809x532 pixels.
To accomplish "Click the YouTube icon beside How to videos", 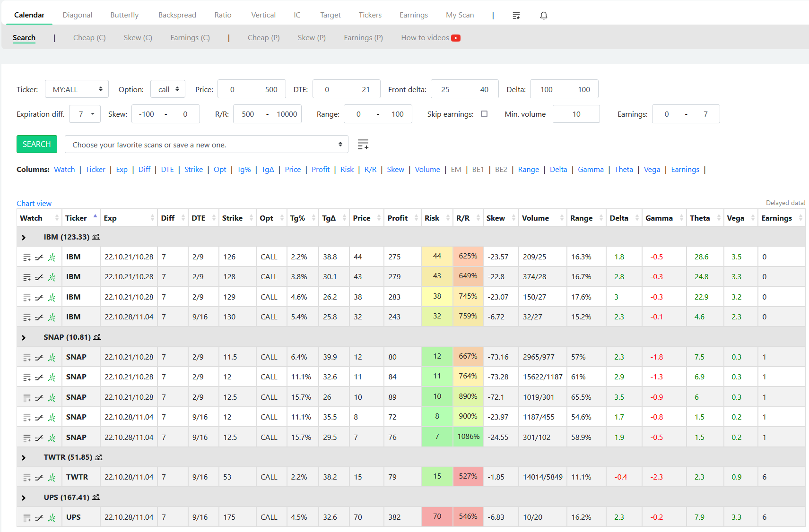I will tap(456, 38).
